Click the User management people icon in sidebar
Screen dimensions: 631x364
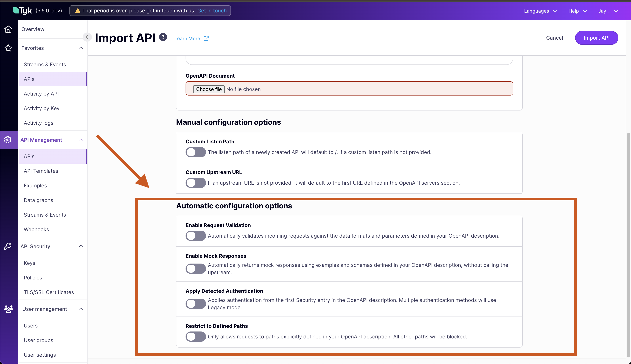pos(8,309)
